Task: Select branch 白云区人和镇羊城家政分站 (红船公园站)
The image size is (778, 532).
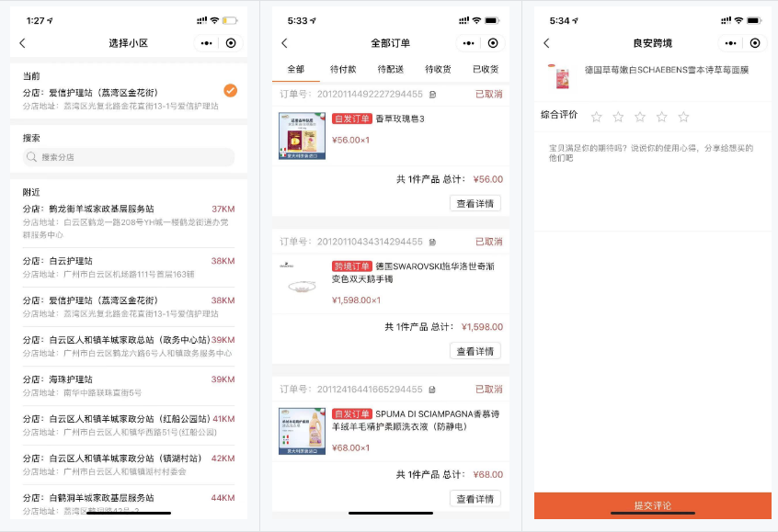Action: 129,425
